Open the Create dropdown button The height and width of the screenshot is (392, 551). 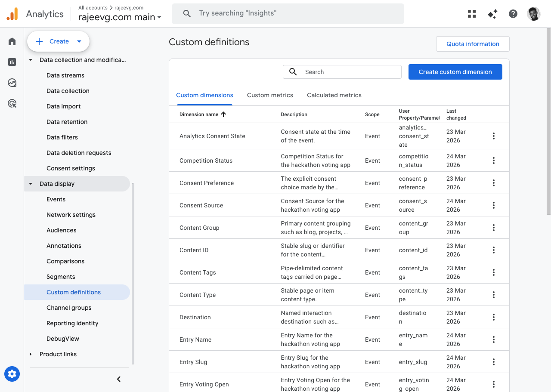(58, 41)
